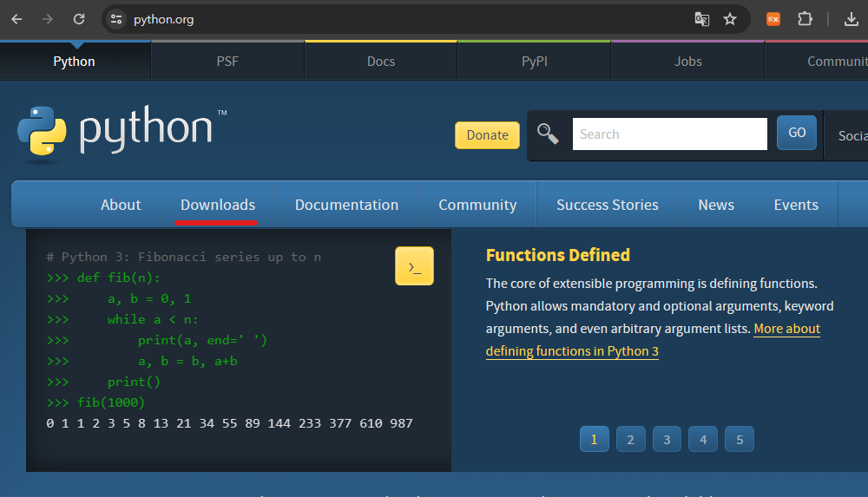The height and width of the screenshot is (497, 868).
Task: Open the Extensions puzzle icon
Action: point(805,19)
